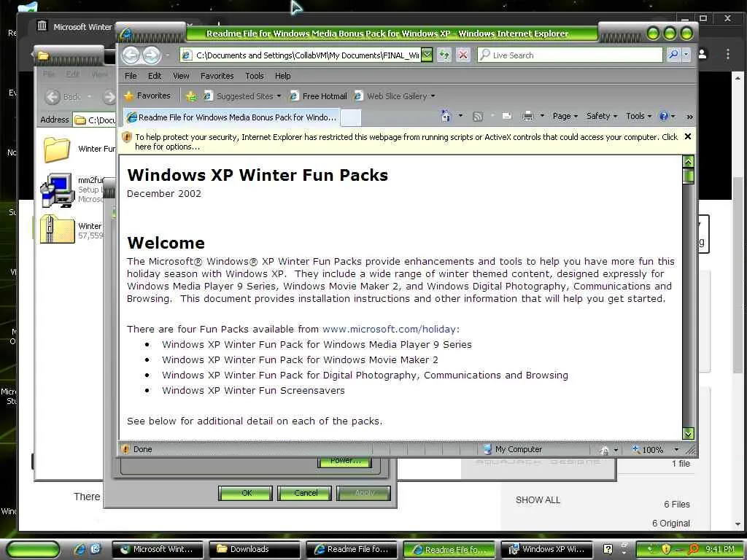Click the status bar warning shield icon

click(125, 449)
